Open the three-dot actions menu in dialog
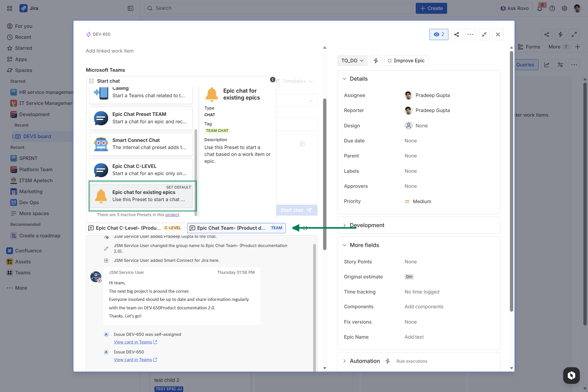This screenshot has width=588, height=392. tap(470, 34)
